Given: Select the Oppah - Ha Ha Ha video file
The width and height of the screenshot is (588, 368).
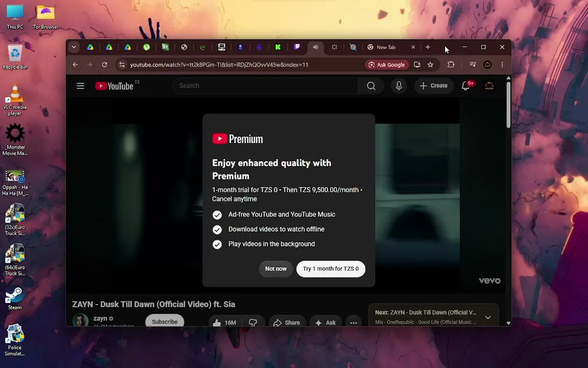Looking at the screenshot, I should [x=15, y=183].
